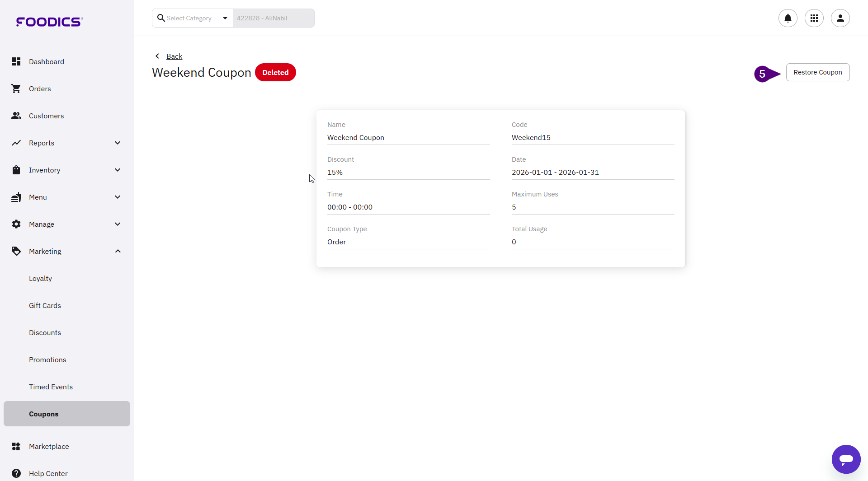Click the Foodics logo
Screen dimensions: 868x481
click(49, 22)
